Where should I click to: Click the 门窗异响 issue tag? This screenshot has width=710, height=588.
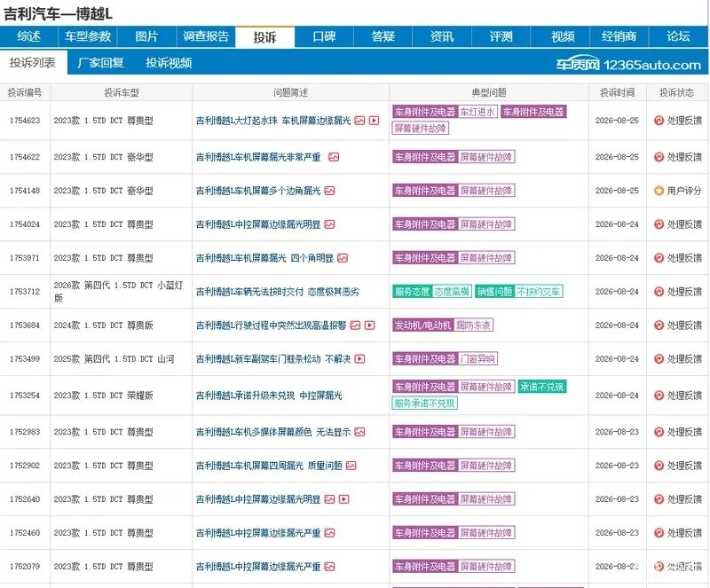[x=477, y=359]
